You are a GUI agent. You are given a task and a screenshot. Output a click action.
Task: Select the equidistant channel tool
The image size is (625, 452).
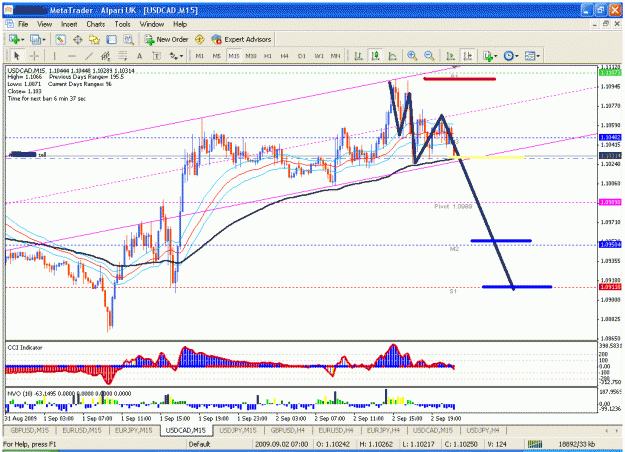[105, 56]
